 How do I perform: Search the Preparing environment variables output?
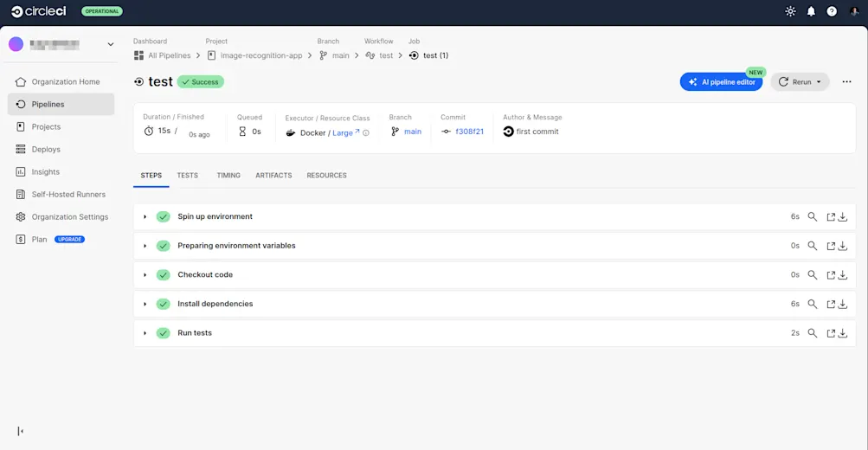[812, 246]
